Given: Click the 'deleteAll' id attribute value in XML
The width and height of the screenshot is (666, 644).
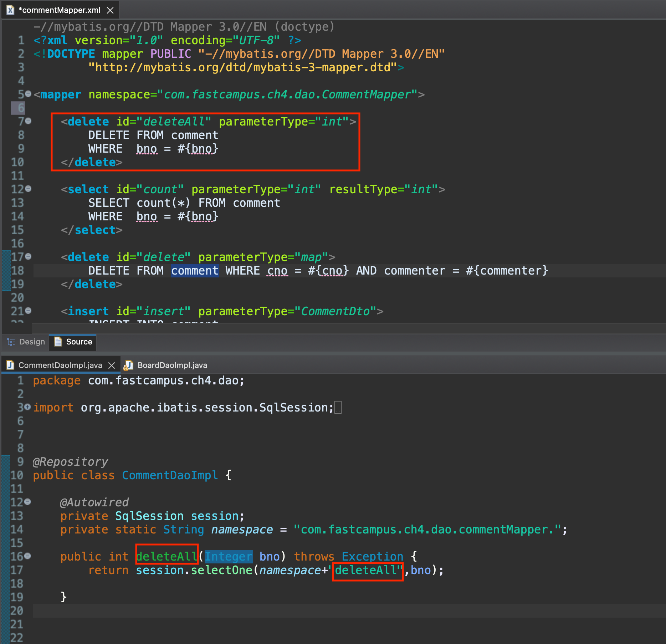Looking at the screenshot, I should [x=174, y=122].
